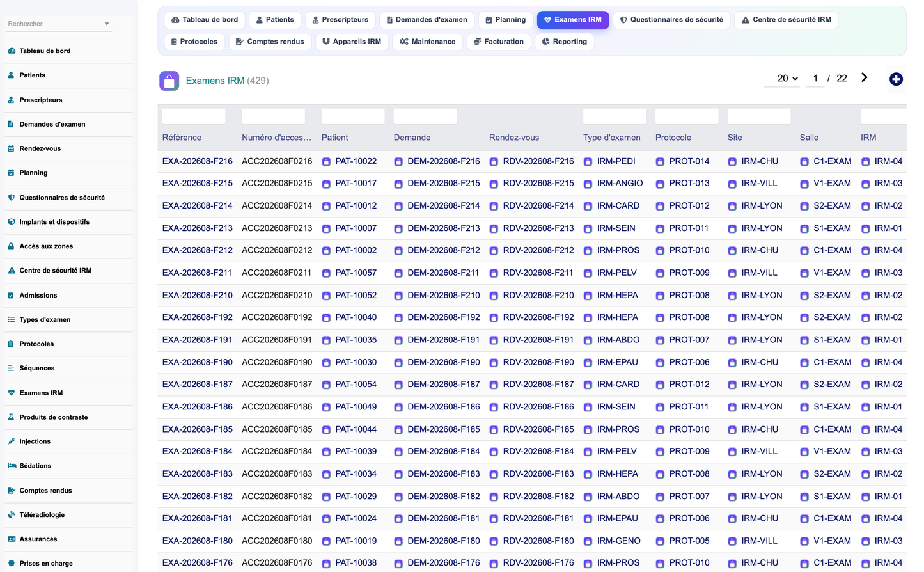Click the icon beside RDV-202608-F214
The height and width of the screenshot is (572, 924).
pos(494,207)
